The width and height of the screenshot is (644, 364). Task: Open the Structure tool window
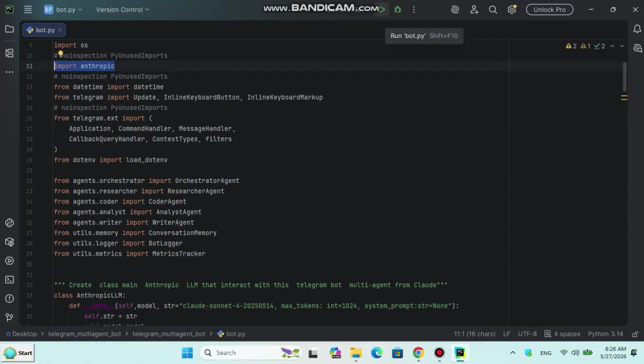9,53
